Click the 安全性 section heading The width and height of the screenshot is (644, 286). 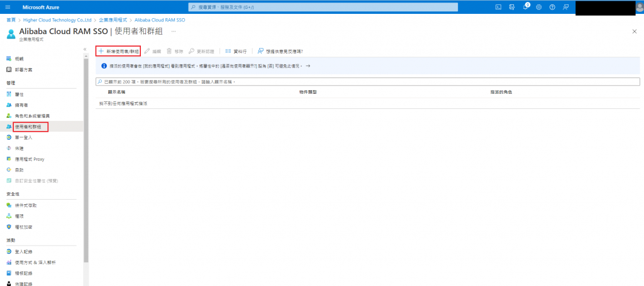tap(13, 193)
